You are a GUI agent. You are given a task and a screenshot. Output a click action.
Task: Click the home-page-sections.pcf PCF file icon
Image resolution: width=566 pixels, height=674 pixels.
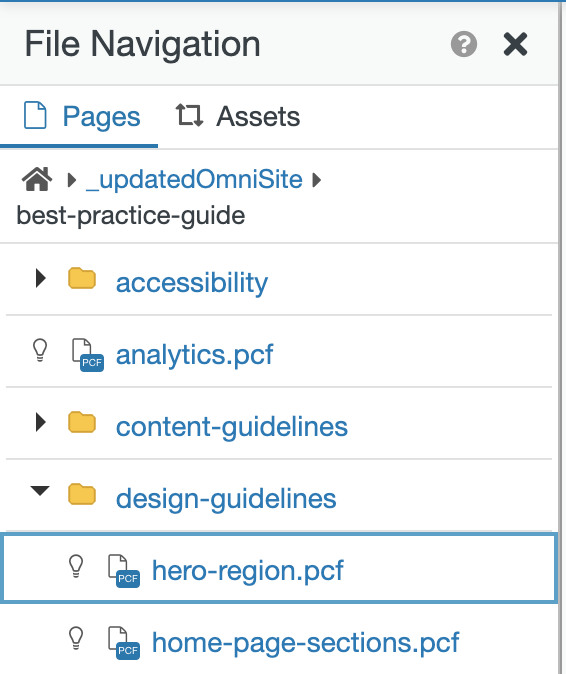(x=123, y=643)
